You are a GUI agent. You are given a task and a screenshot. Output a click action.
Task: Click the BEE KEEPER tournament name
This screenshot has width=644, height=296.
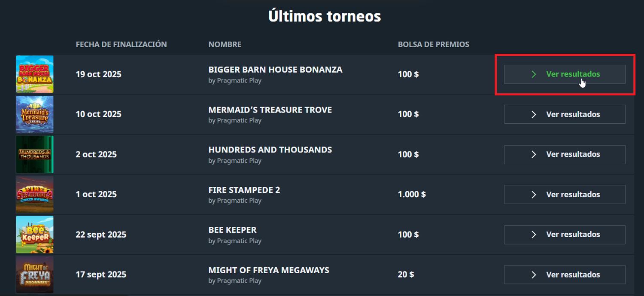click(232, 230)
